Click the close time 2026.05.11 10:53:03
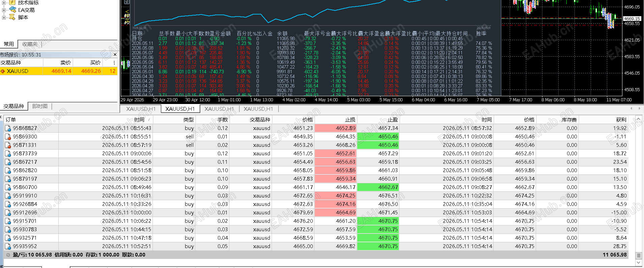This screenshot has width=644, height=268. point(467,213)
